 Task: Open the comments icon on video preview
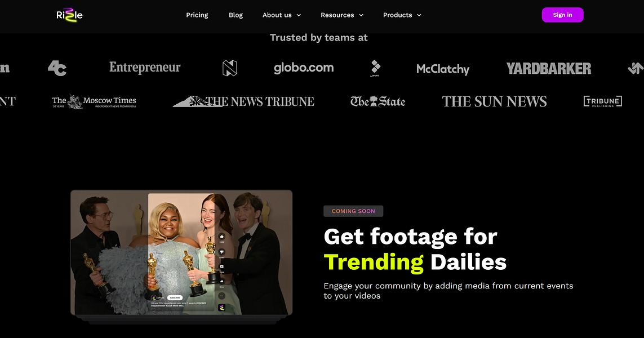click(x=222, y=266)
